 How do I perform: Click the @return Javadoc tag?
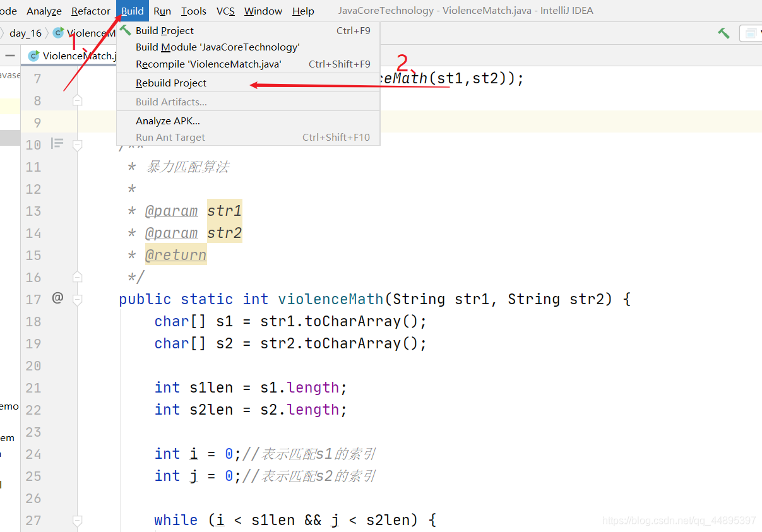coord(176,255)
